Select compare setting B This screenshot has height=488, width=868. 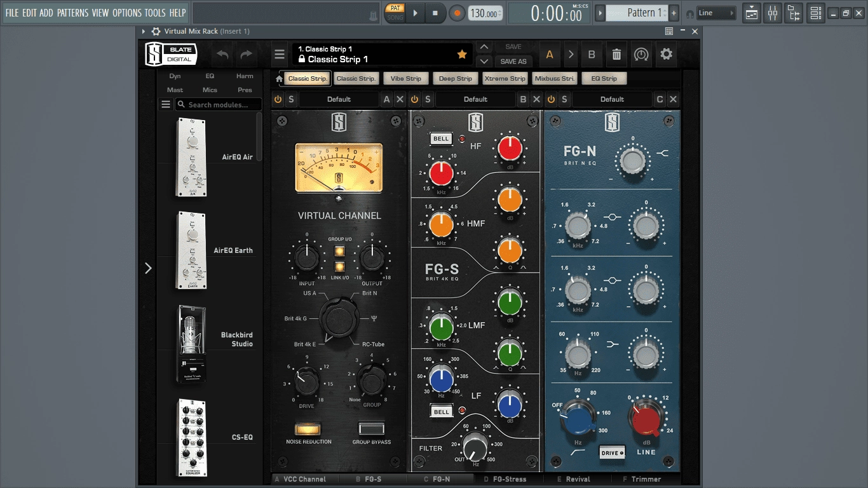(x=592, y=55)
